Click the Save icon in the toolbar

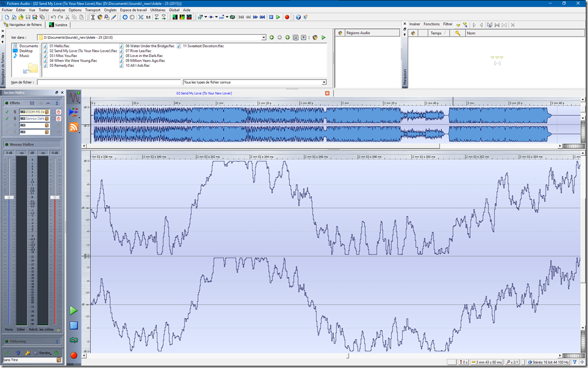pos(27,17)
